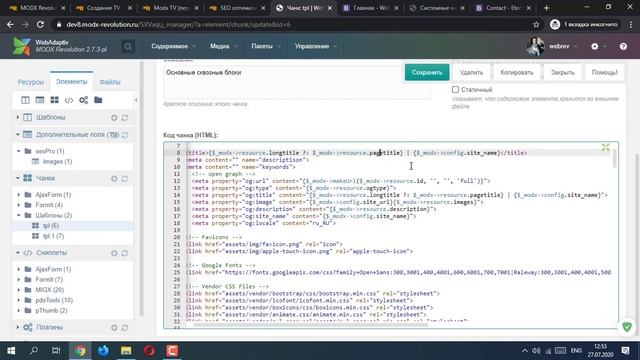The image size is (640, 360).
Task: Click the Помощь! button
Action: [604, 72]
